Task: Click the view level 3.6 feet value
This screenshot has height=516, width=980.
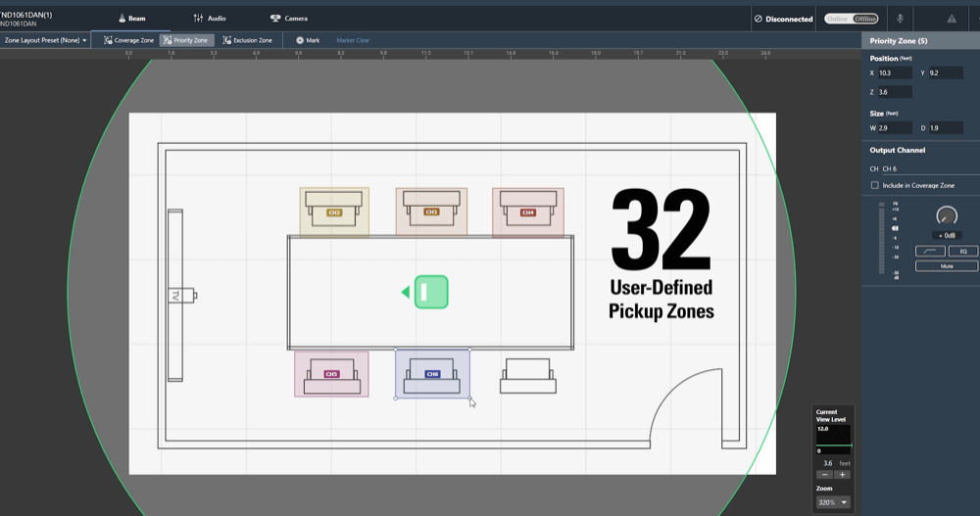Action: pyautogui.click(x=827, y=463)
